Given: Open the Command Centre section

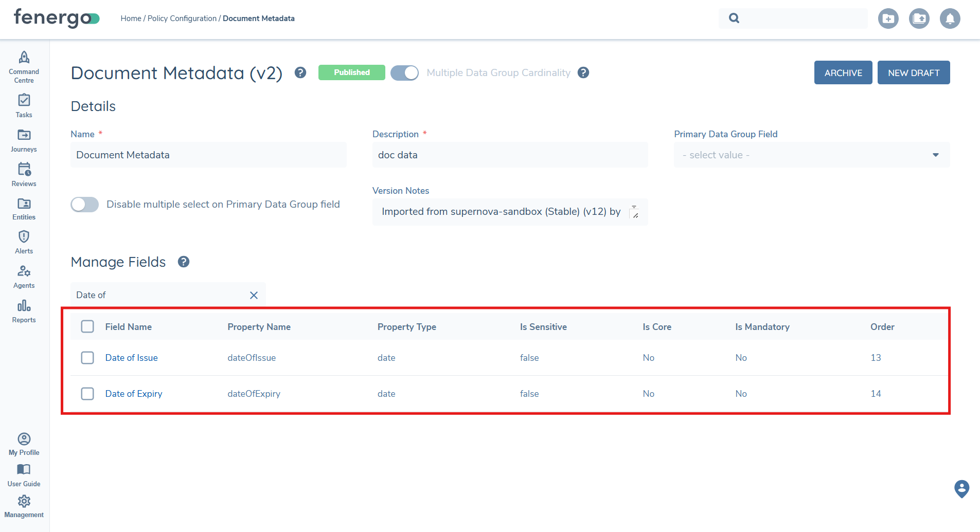Looking at the screenshot, I should point(24,65).
